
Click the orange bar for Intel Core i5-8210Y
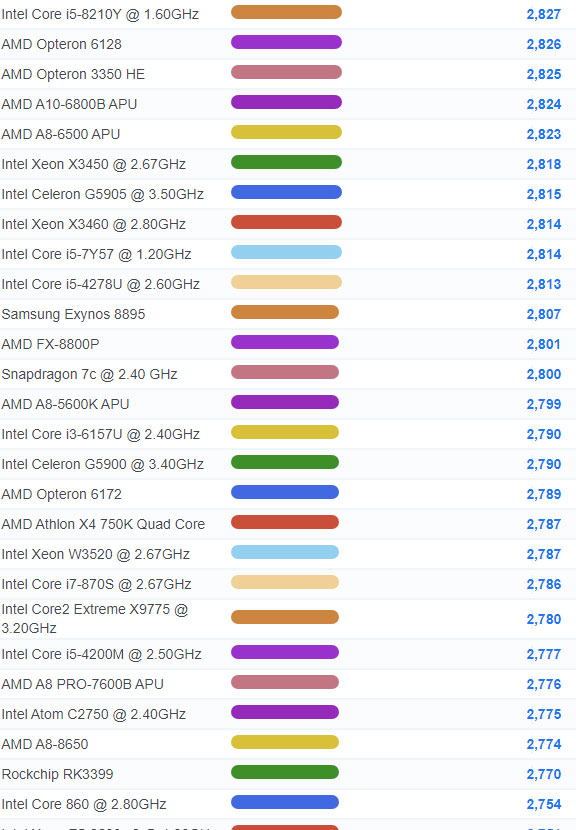tap(286, 12)
